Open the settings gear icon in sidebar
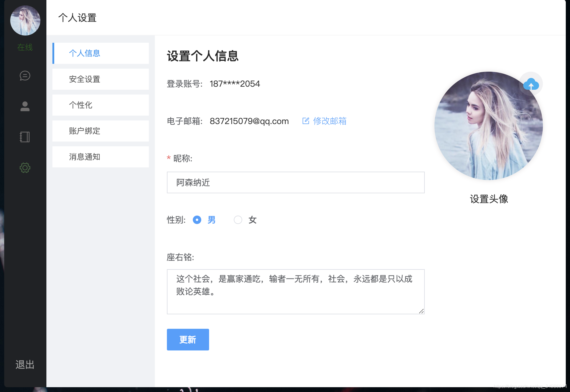Image resolution: width=570 pixels, height=392 pixels. [25, 168]
